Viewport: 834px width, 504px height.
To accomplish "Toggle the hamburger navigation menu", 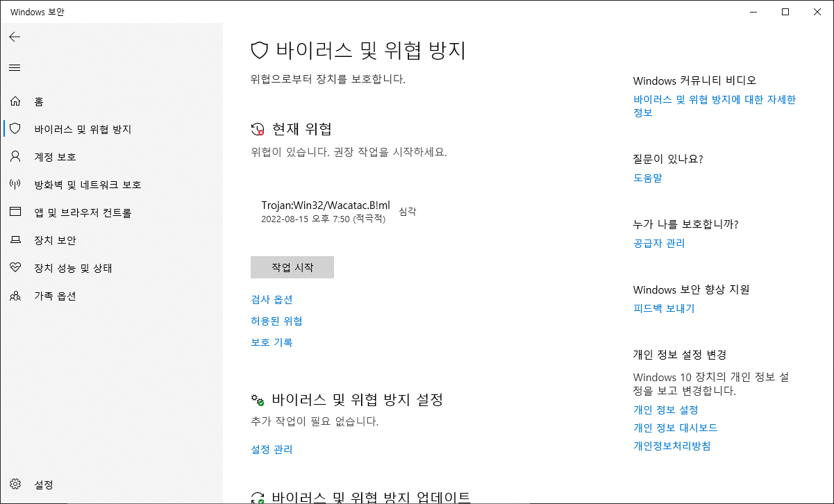I will coord(15,67).
